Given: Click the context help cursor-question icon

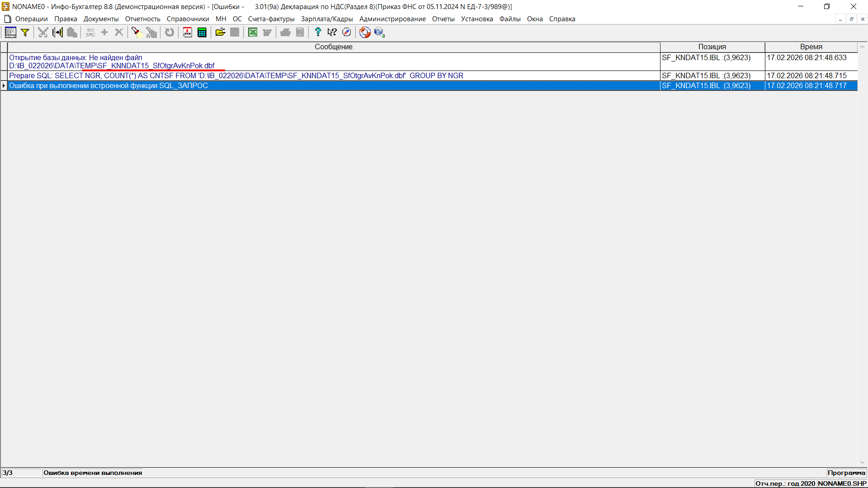Looking at the screenshot, I should [x=332, y=32].
